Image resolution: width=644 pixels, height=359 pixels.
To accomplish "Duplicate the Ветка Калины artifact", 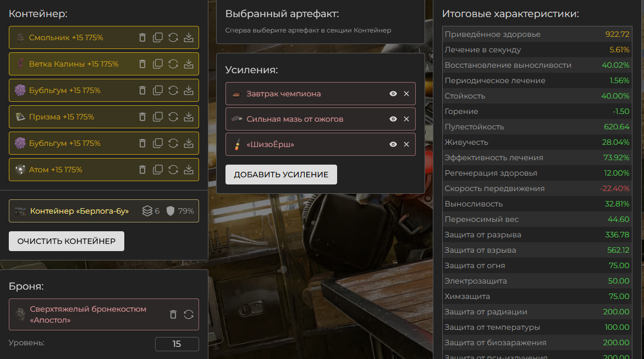I will click(x=158, y=64).
